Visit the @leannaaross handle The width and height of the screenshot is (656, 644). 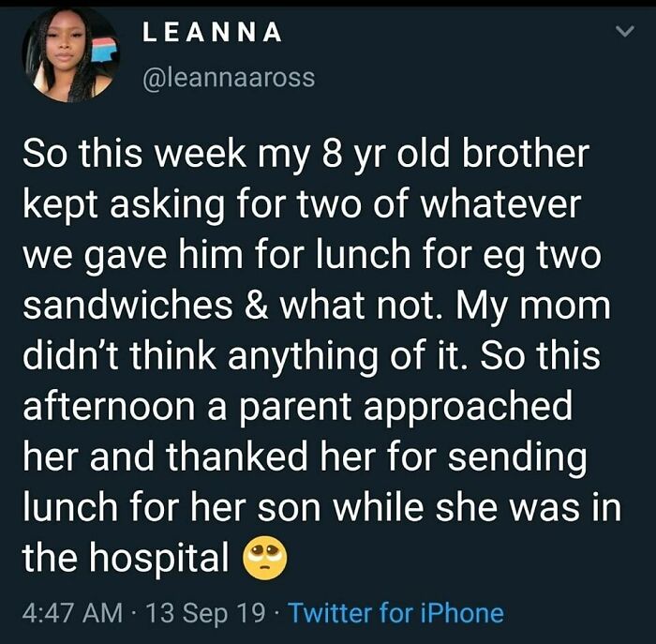click(x=229, y=78)
